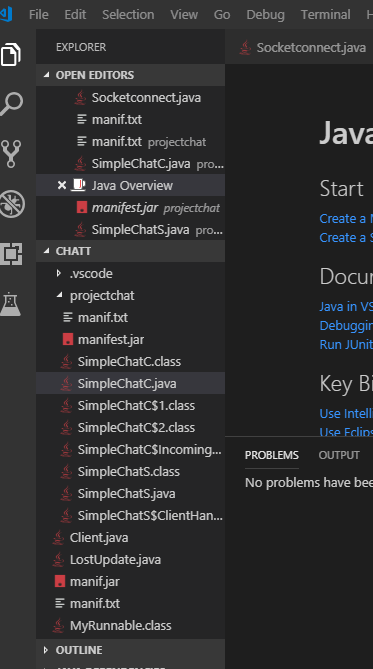Open the Test beaker view icon
This screenshot has height=669, width=373.
(11, 304)
